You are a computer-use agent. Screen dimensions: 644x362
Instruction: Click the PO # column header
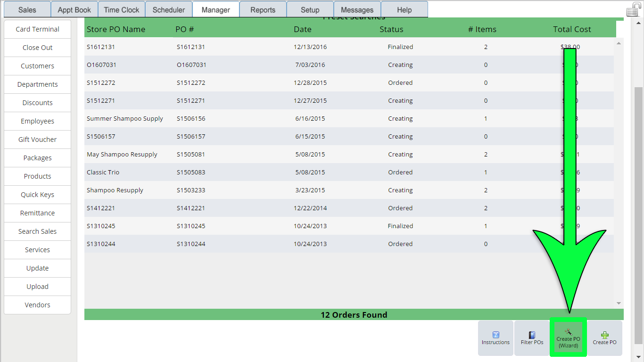pyautogui.click(x=185, y=29)
